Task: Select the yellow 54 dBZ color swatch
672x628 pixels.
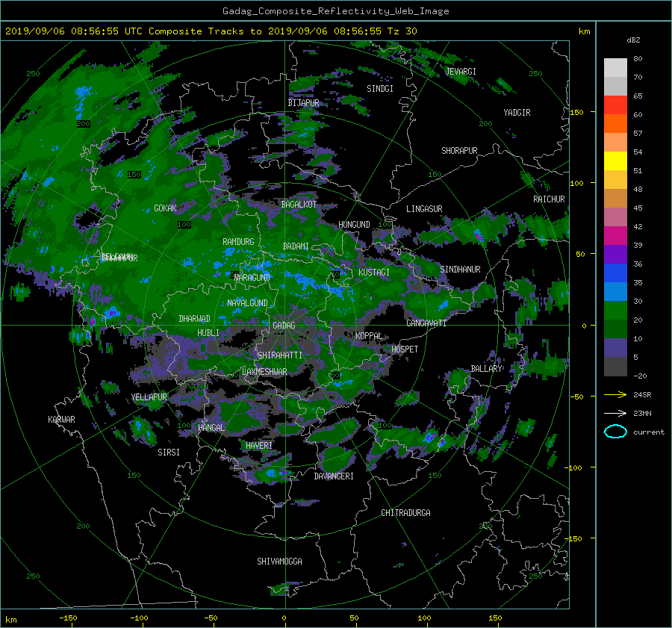Action: pyautogui.click(x=615, y=161)
